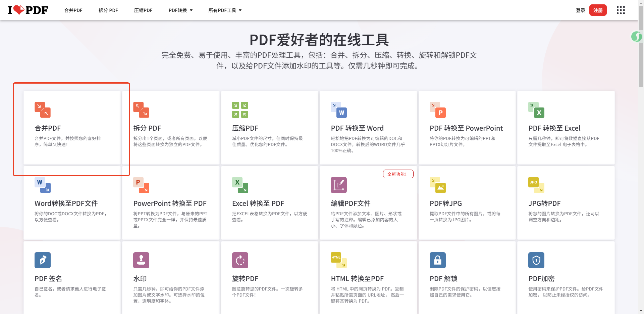The width and height of the screenshot is (644, 314).
Task: Open the 编辑PDF文件 title link
Action: (x=351, y=204)
